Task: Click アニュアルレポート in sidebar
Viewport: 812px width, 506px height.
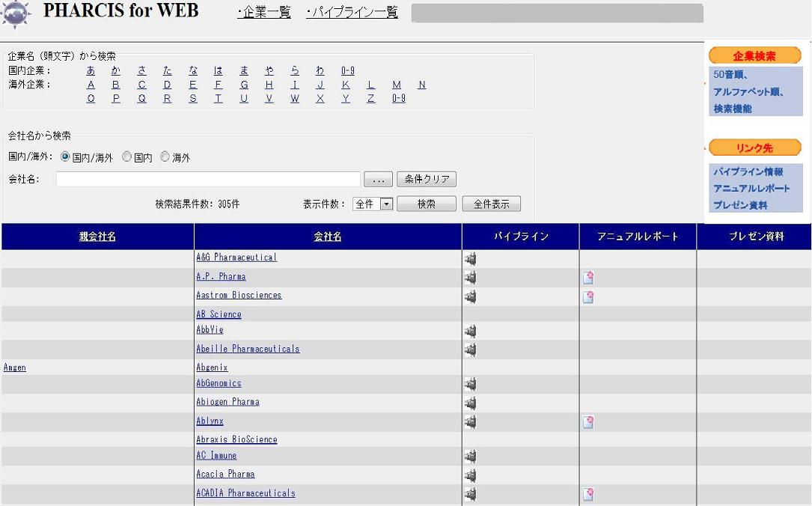Action: [751, 189]
